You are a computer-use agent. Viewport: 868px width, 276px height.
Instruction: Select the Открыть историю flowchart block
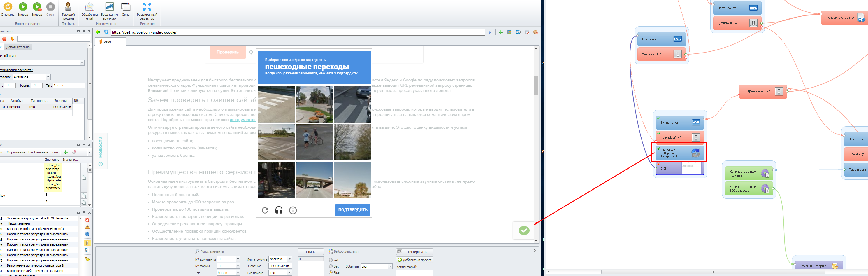point(819,266)
